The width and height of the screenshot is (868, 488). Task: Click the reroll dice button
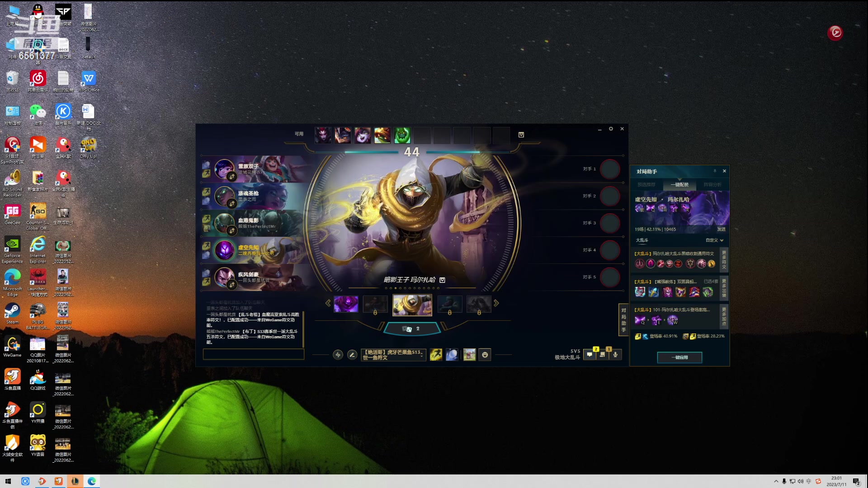point(412,329)
